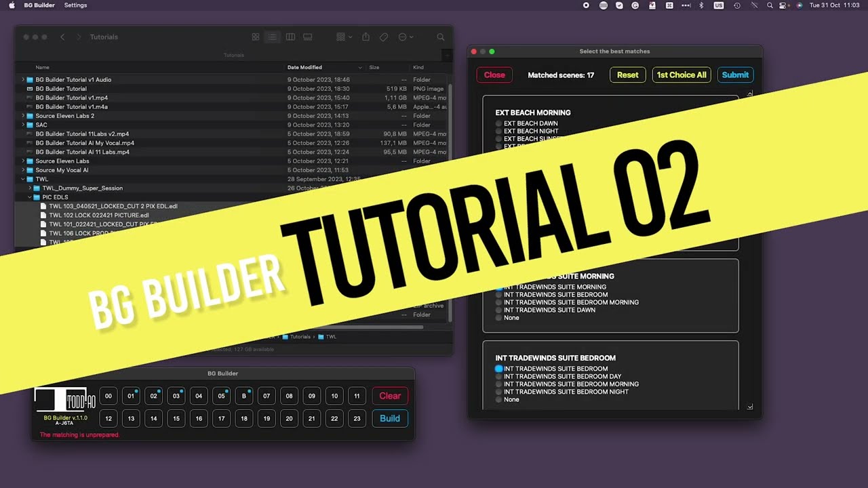Click the Finder Share icon
The image size is (868, 488).
point(366,37)
